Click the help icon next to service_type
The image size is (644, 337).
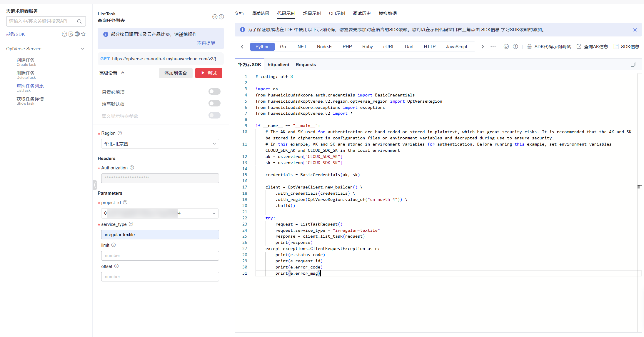[131, 224]
